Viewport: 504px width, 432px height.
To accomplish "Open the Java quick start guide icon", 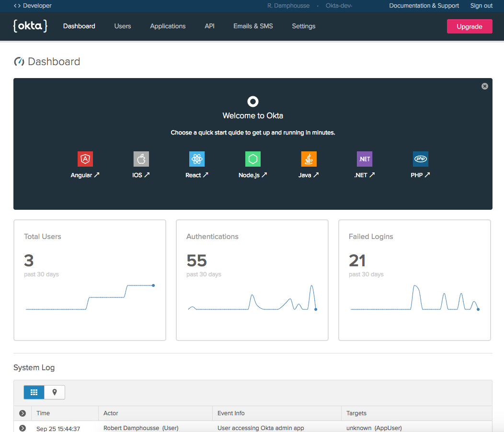I will click(309, 159).
